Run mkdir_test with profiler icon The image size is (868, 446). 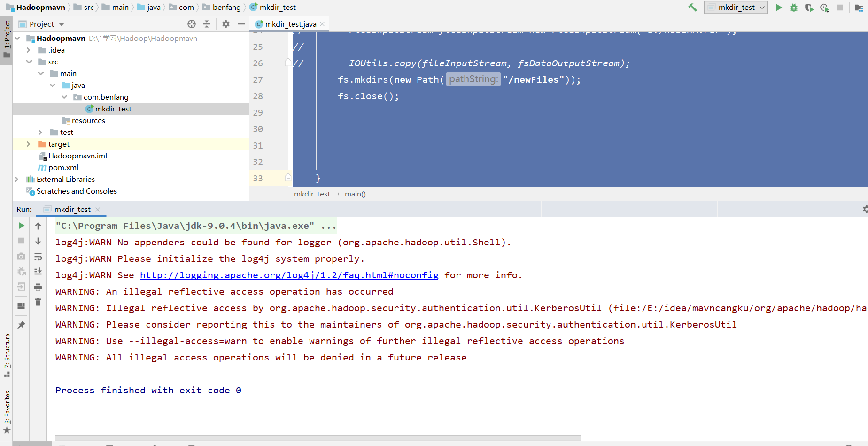click(x=824, y=8)
